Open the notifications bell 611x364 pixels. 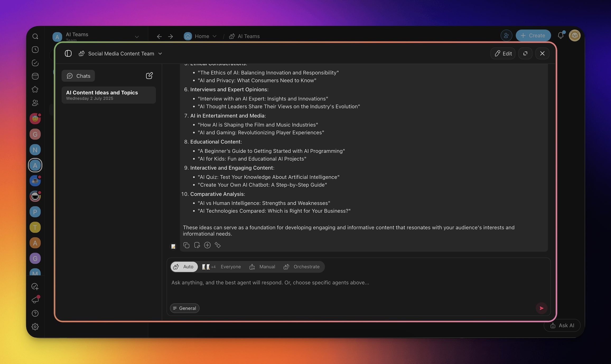(560, 35)
